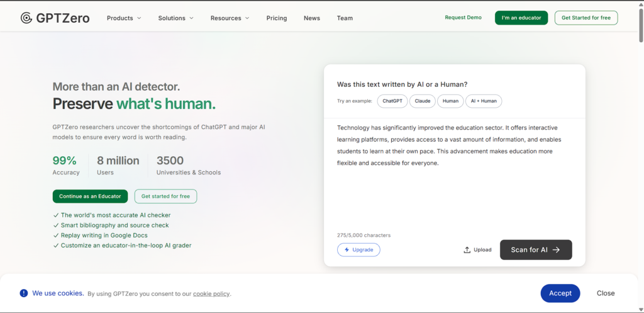
Task: Click the arrow icon in Scan for AI
Action: (x=556, y=249)
